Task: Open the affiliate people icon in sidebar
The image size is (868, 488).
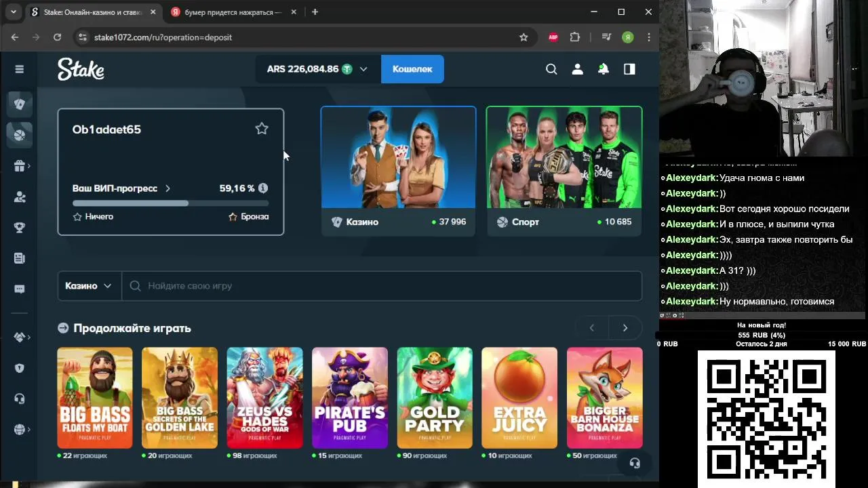Action: click(x=19, y=197)
